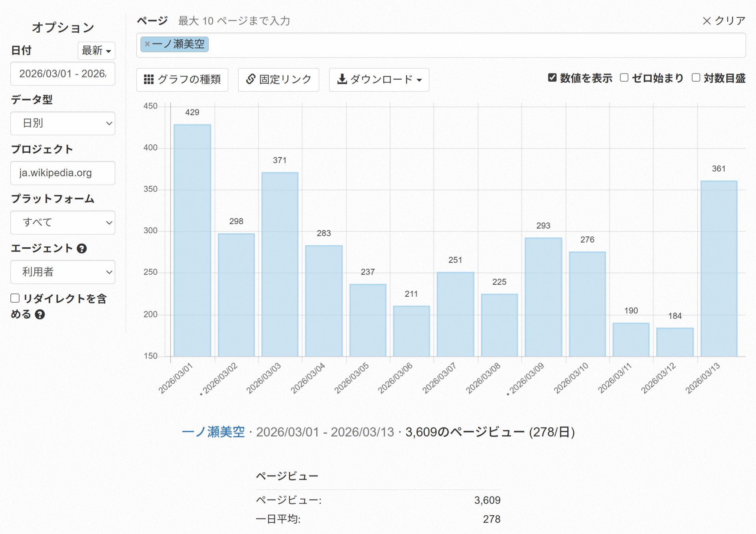Open the 最新 date preset dropdown

point(96,51)
